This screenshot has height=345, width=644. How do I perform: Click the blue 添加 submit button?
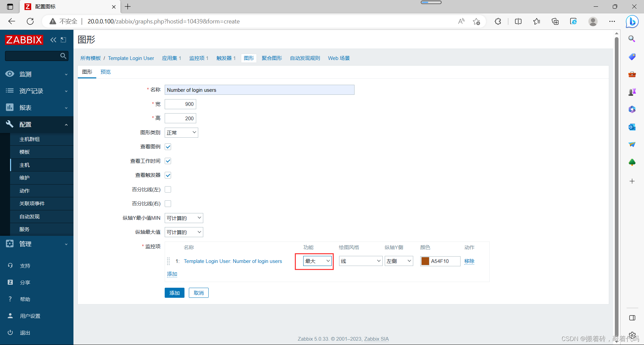(x=174, y=293)
